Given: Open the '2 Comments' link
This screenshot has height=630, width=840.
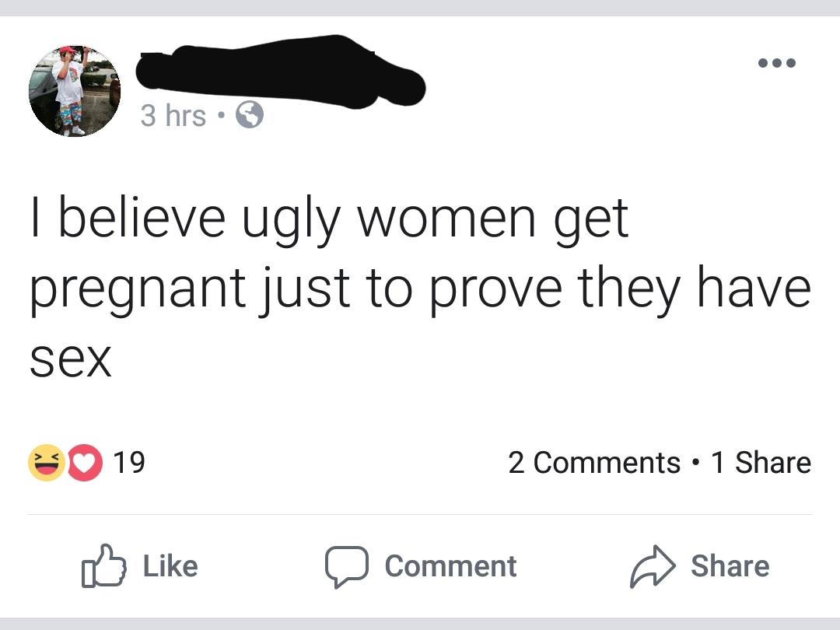Looking at the screenshot, I should coord(594,462).
